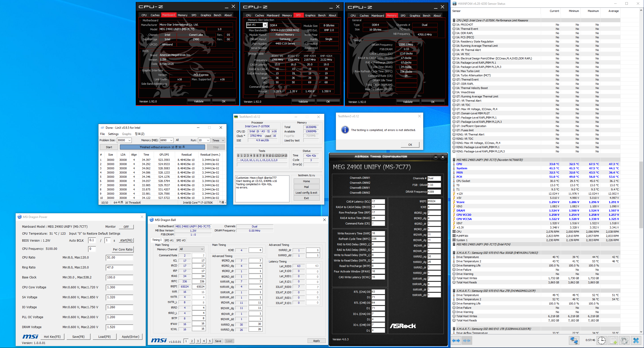644x348 pixels.
Task: Click the blue X close-sensors icon
Action: pyautogui.click(x=636, y=341)
